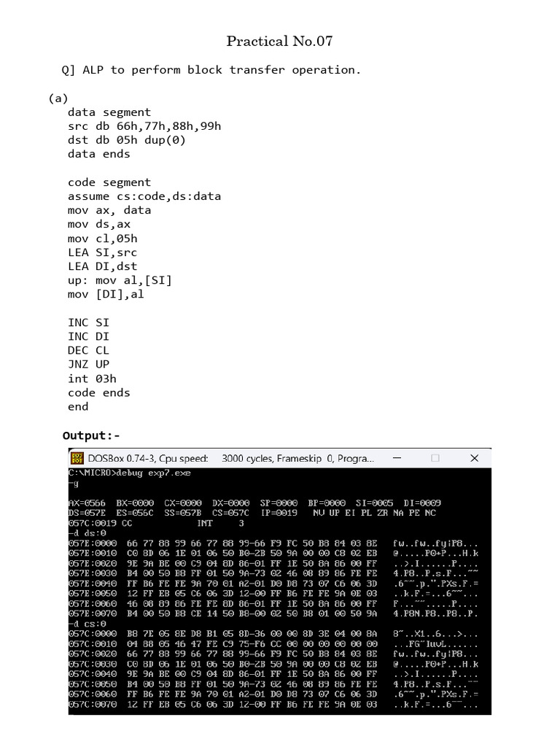
Task: Click the "JNZ UP" instruction
Action: tap(88, 365)
